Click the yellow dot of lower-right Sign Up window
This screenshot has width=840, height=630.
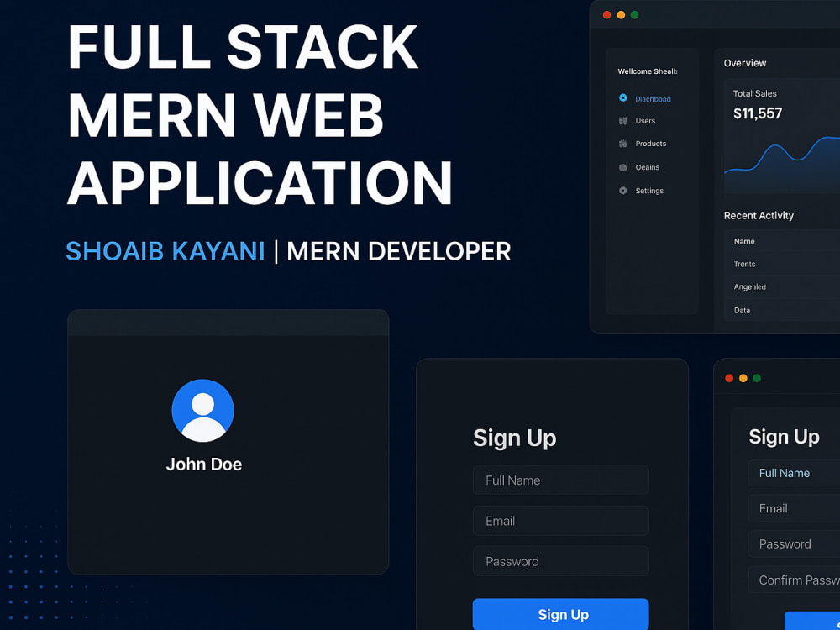[743, 378]
